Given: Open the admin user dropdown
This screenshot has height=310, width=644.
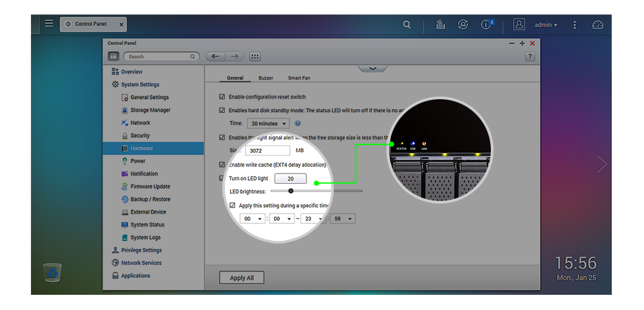Looking at the screenshot, I should pyautogui.click(x=545, y=24).
